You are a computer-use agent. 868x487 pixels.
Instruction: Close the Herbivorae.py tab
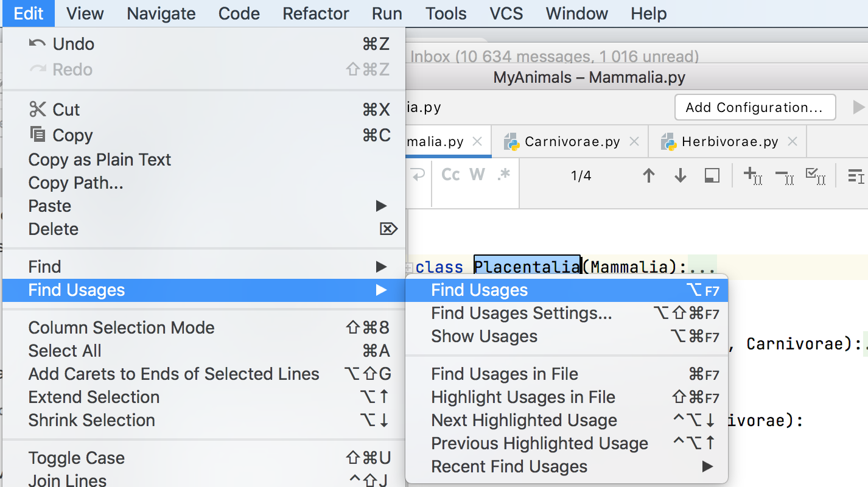(x=793, y=141)
